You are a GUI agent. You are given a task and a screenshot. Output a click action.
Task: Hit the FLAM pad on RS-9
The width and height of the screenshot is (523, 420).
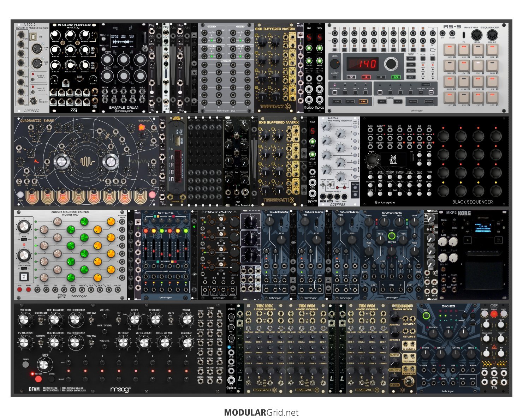pyautogui.click(x=464, y=82)
